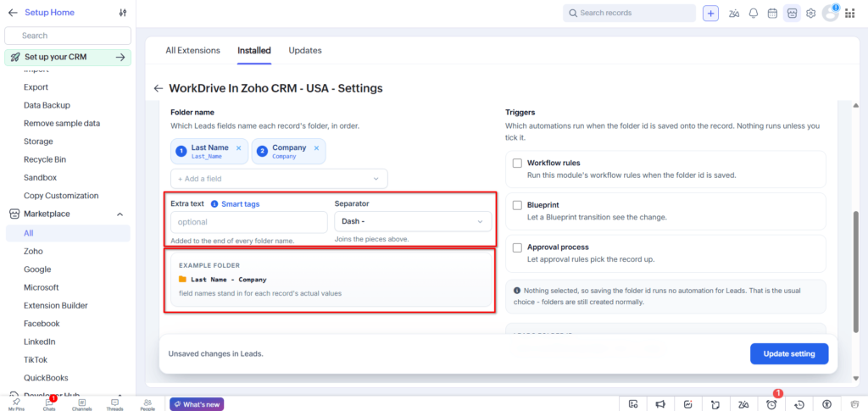Select All under Marketplace

point(68,233)
